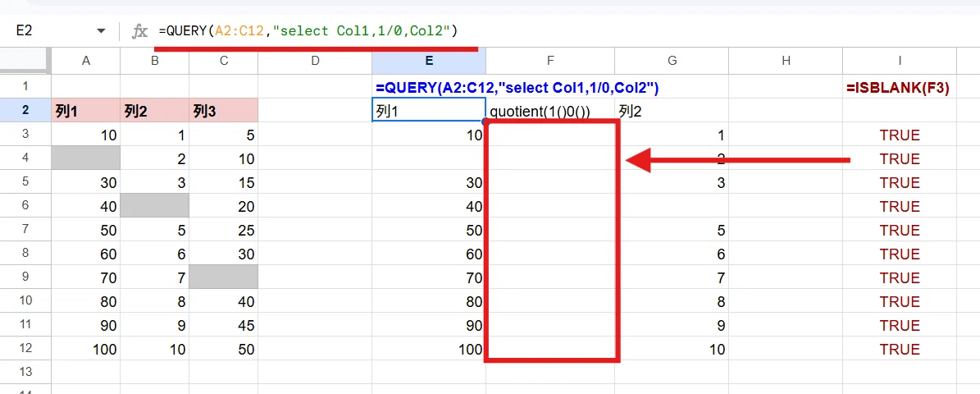Viewport: 980px width, 394px height.
Task: Click cell C10 with value 40
Action: click(223, 300)
